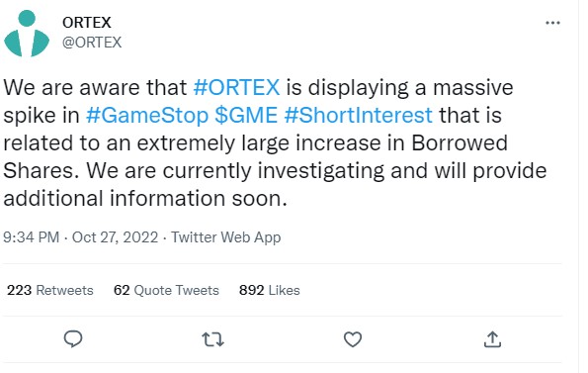Open the #GameStop hashtag
This screenshot has width=588, height=373.
[147, 115]
